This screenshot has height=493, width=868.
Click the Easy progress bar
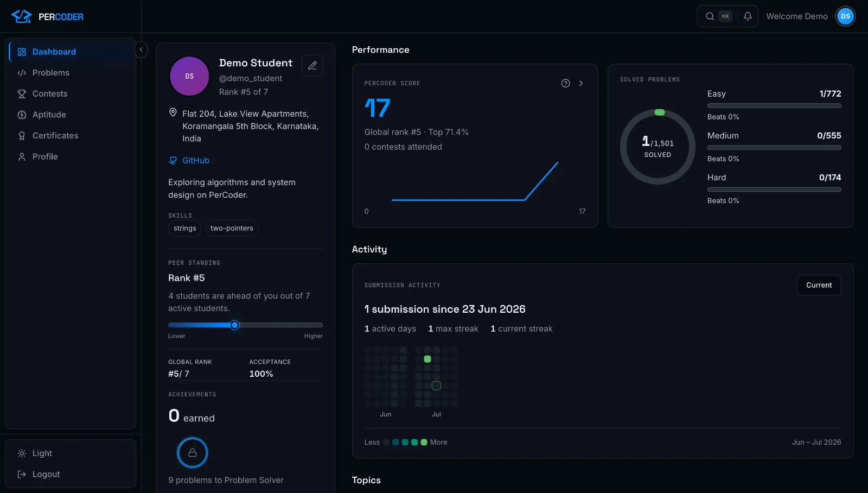pos(774,106)
